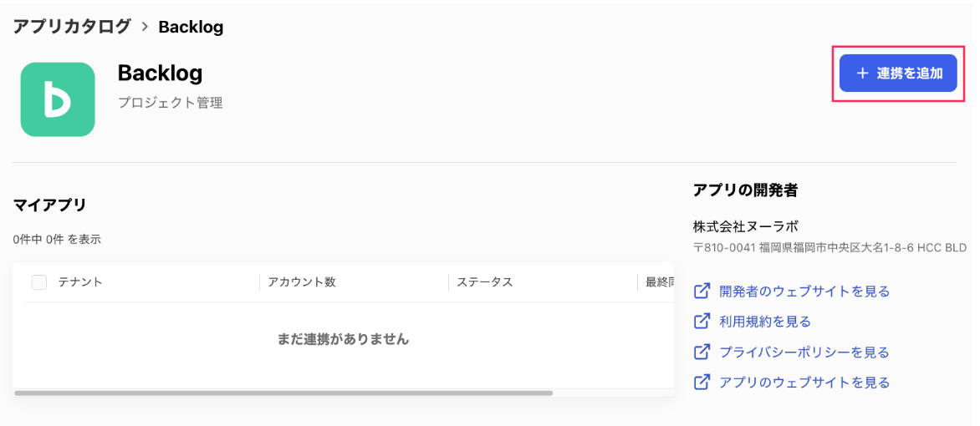Click external-link icon beside アプリのウェブサイトを見る
980x426 pixels.
[x=702, y=383]
